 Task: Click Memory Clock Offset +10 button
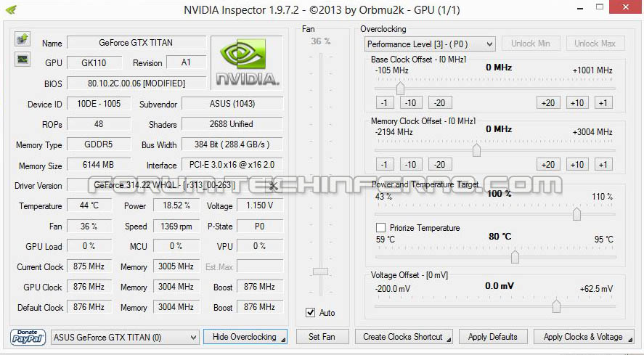577,164
